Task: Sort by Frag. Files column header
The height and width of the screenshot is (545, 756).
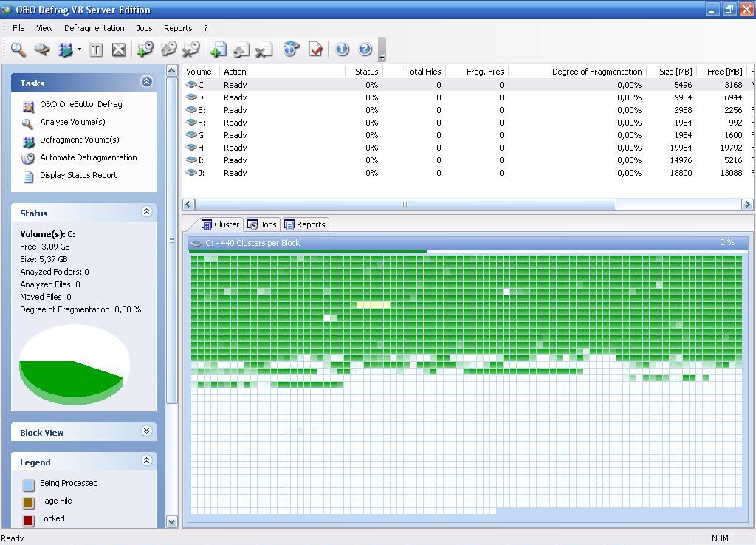Action: [x=477, y=72]
